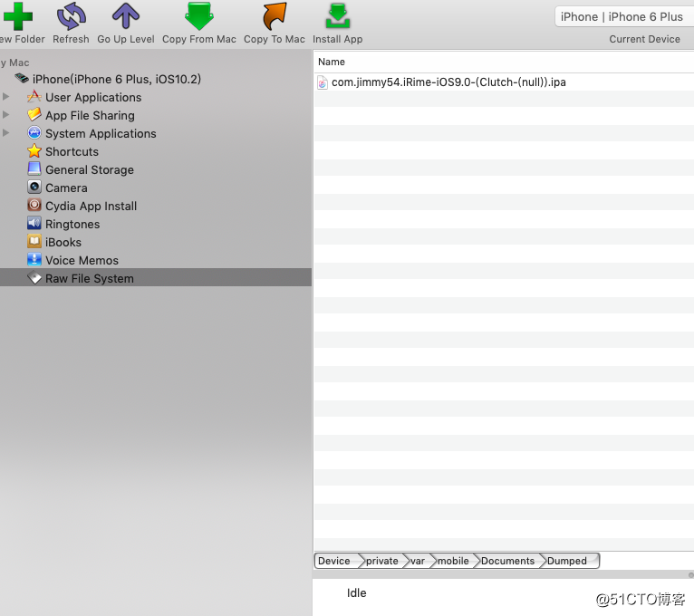The height and width of the screenshot is (616, 694).
Task: Click the Copy To Mac label
Action: point(274,39)
